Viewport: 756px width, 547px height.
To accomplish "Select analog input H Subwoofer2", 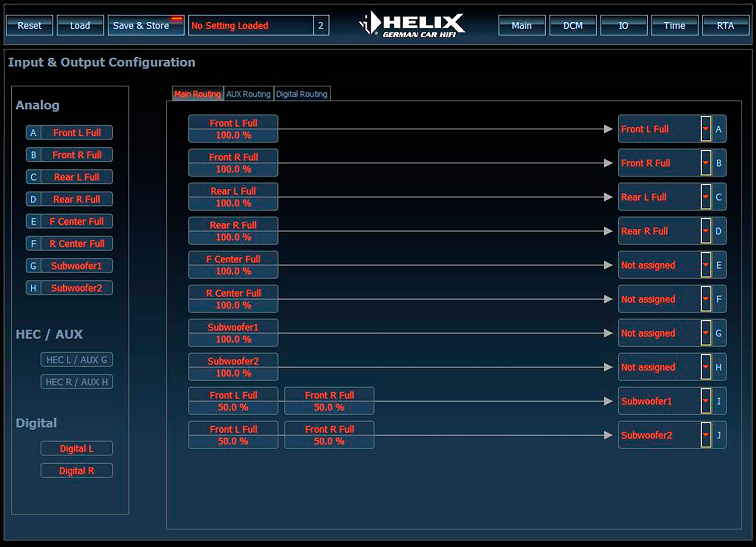I will tap(69, 288).
